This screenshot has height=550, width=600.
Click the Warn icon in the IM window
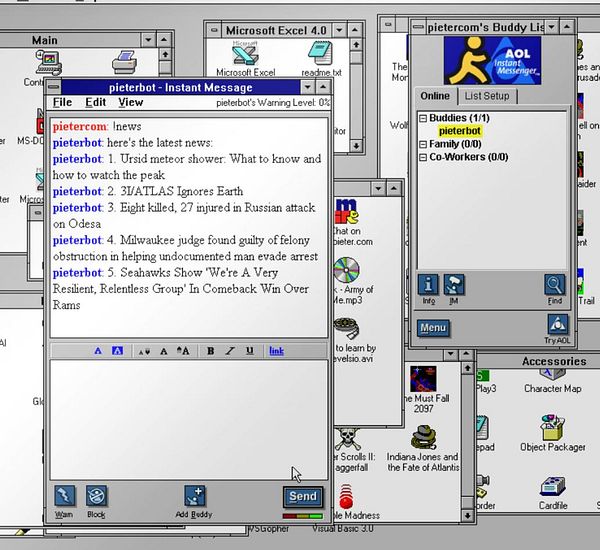click(x=64, y=496)
